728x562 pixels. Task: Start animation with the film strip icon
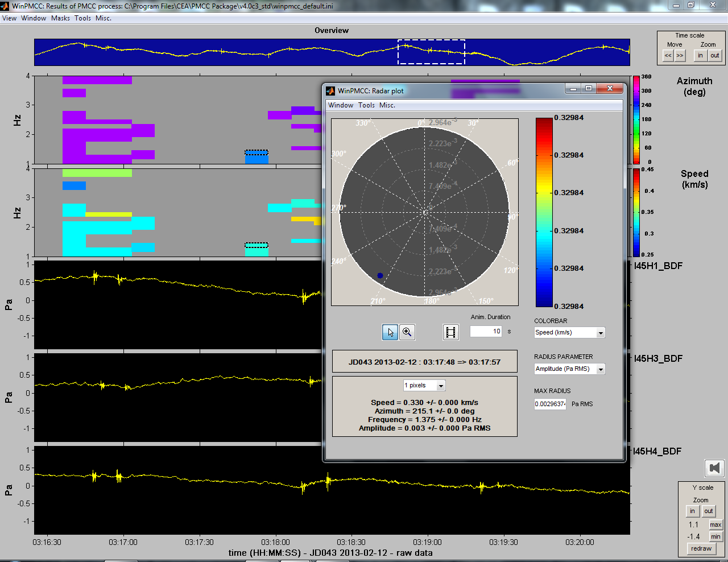pos(451,332)
